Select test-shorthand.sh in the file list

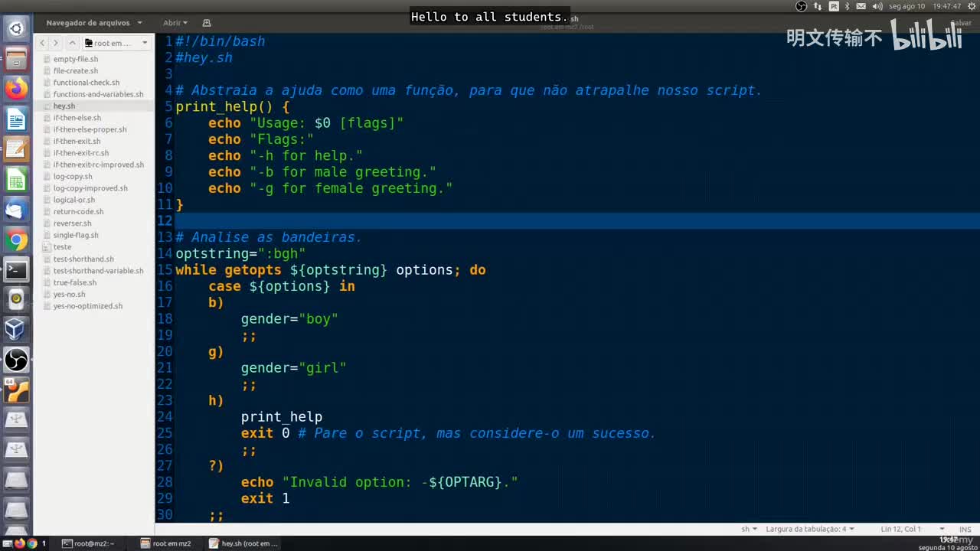point(83,259)
